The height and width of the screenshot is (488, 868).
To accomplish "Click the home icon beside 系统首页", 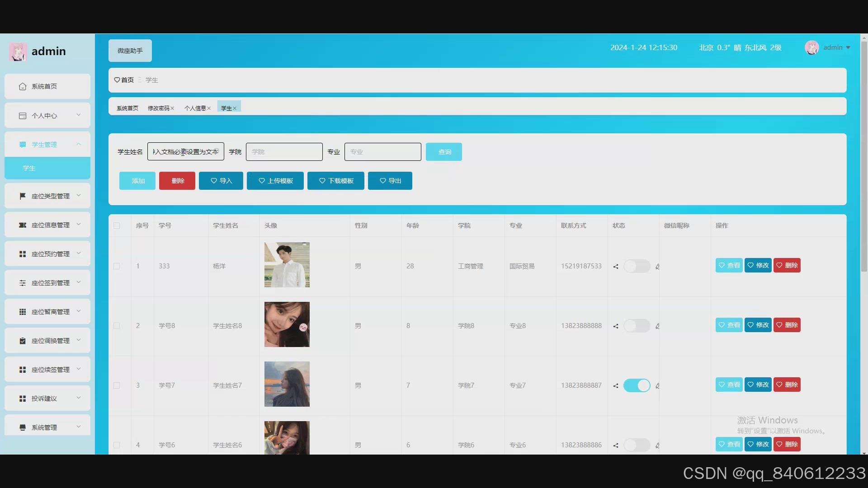I will [23, 86].
